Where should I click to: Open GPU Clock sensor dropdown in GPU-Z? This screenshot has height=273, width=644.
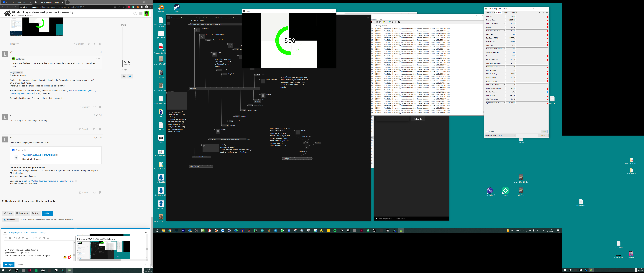pyautogui.click(x=504, y=17)
